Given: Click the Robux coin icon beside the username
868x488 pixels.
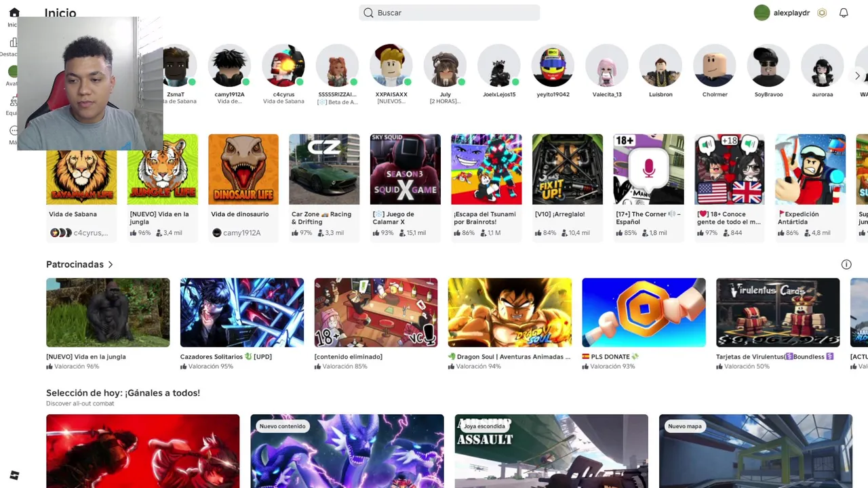Looking at the screenshot, I should 822,13.
